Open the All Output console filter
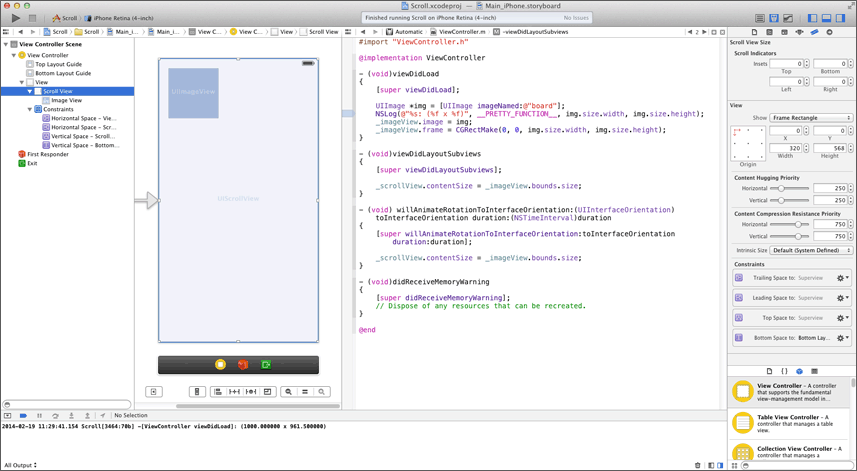The width and height of the screenshot is (857, 471). pyautogui.click(x=20, y=465)
